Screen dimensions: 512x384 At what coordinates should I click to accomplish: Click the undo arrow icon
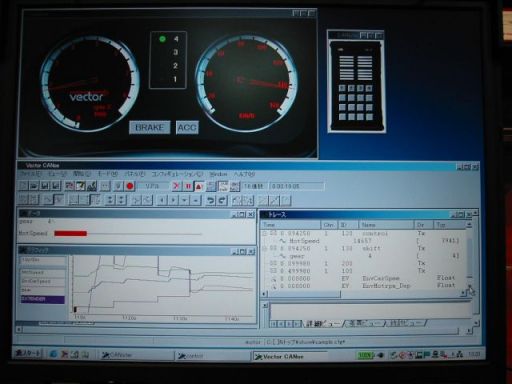tap(210, 200)
